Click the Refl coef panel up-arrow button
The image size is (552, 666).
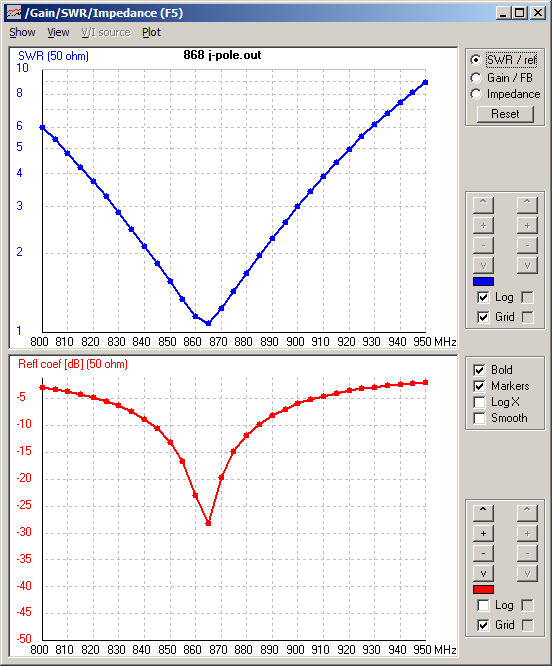(x=483, y=513)
